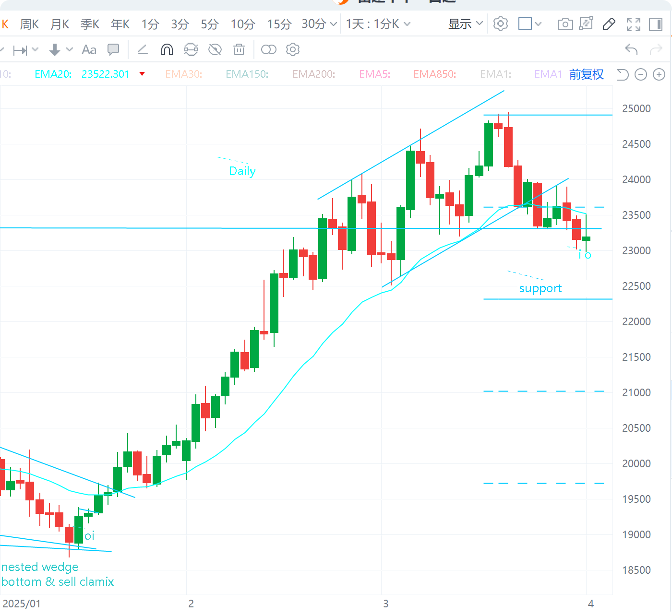Toggle the pencil drawing toolbar
This screenshot has height=616, width=672.
[x=609, y=24]
